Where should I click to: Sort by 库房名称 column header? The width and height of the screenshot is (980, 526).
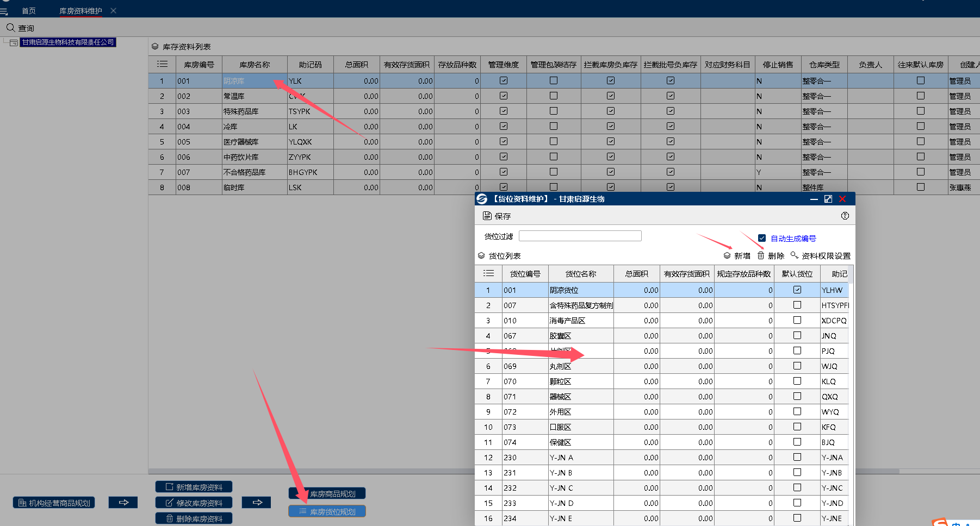click(255, 65)
